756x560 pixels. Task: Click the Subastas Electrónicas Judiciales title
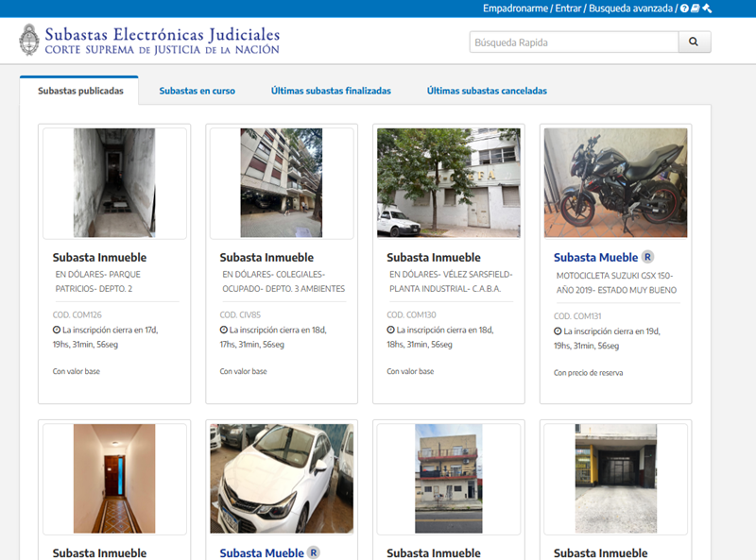click(x=162, y=34)
